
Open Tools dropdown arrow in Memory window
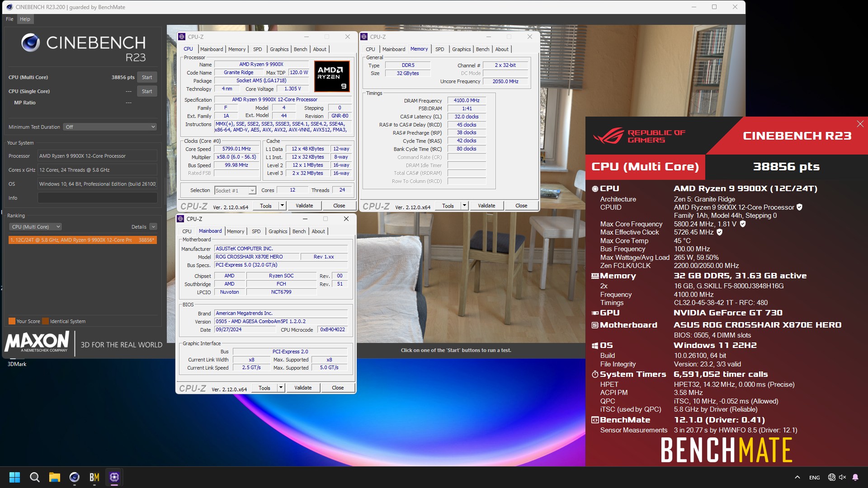click(x=464, y=206)
